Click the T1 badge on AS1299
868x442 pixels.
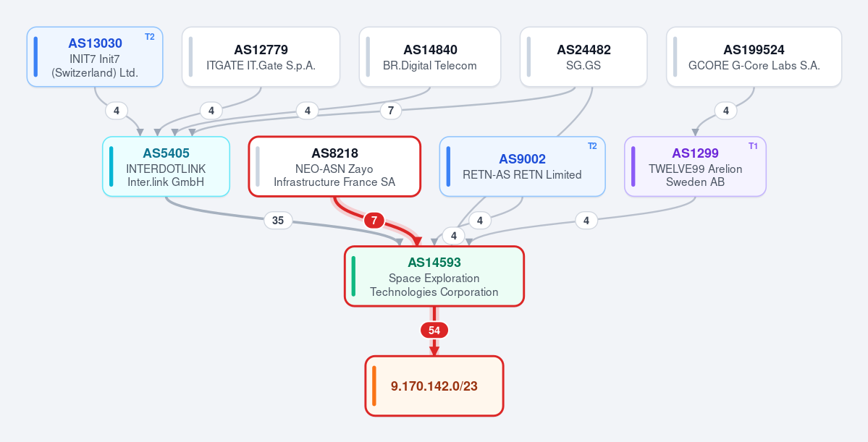(x=753, y=146)
